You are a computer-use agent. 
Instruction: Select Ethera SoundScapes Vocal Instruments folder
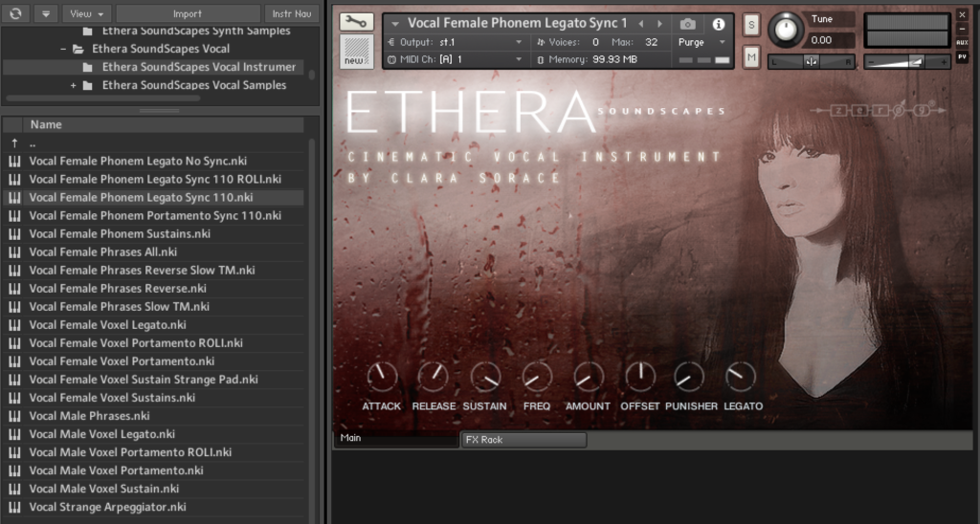pyautogui.click(x=199, y=67)
